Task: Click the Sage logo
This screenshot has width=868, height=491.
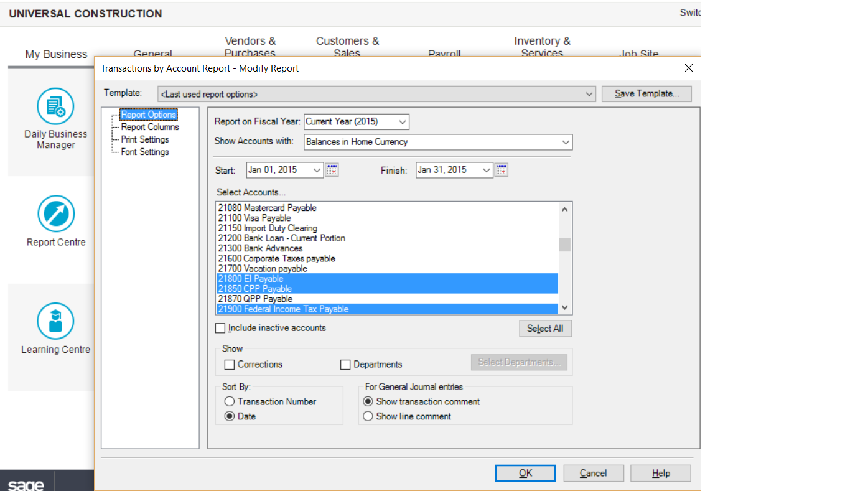Action: [x=26, y=484]
